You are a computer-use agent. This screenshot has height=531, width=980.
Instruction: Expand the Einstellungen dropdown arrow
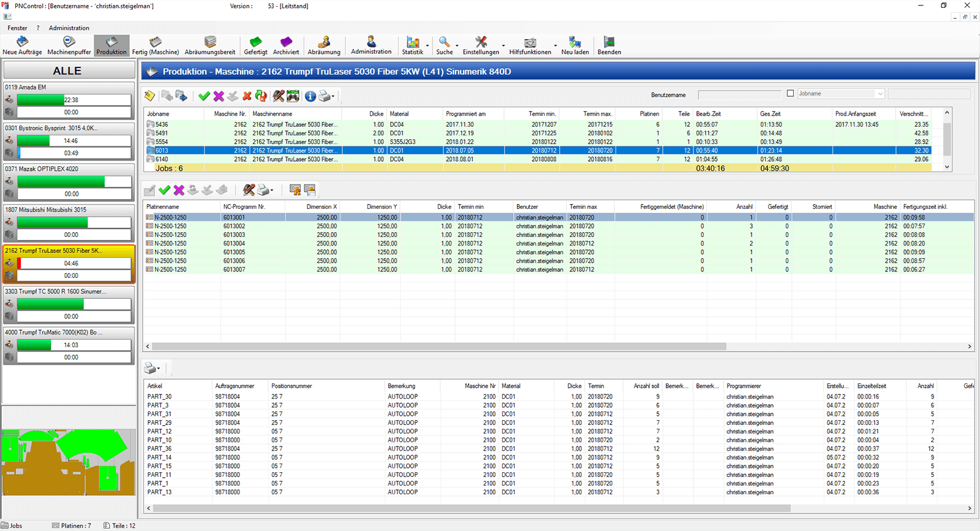pos(503,46)
